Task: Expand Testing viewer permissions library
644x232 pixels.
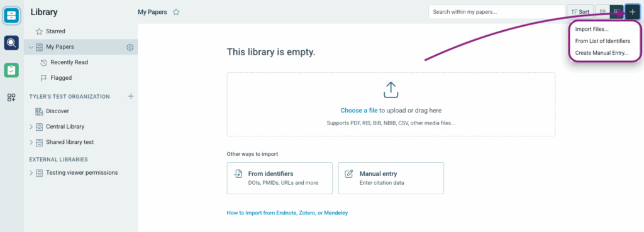Action: pos(31,173)
